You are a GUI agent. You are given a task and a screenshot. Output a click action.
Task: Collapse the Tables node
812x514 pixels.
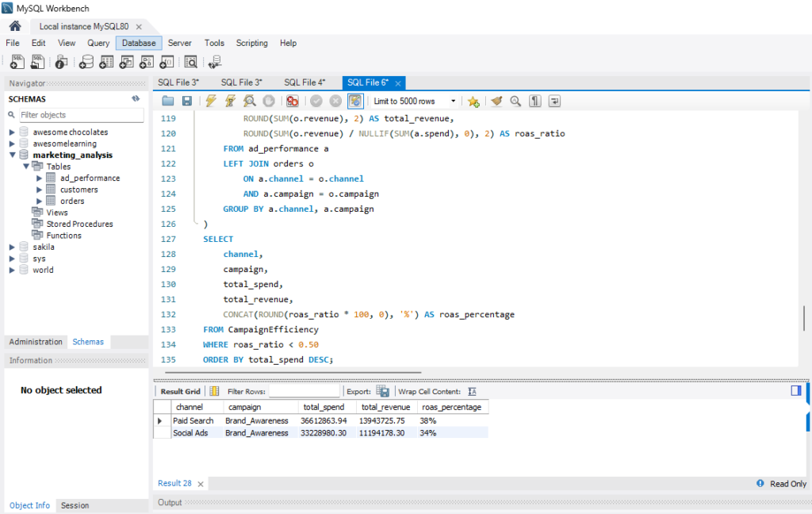pos(25,167)
